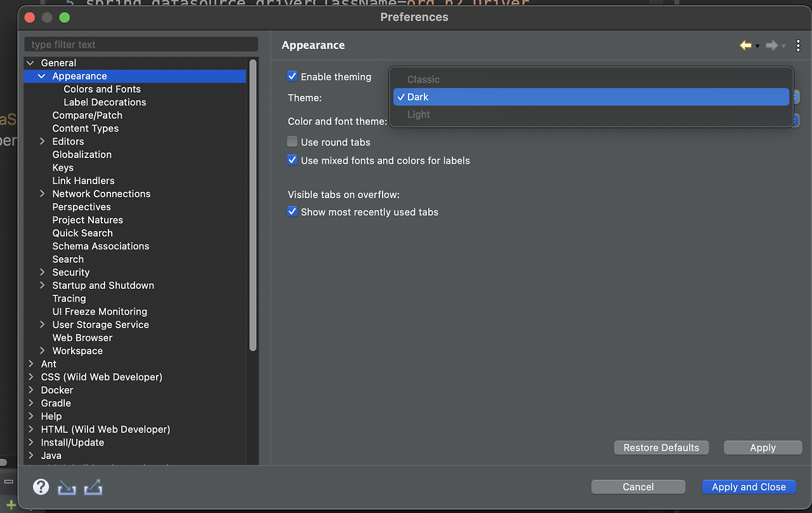Click the import preferences icon
The image size is (812, 513).
[67, 487]
